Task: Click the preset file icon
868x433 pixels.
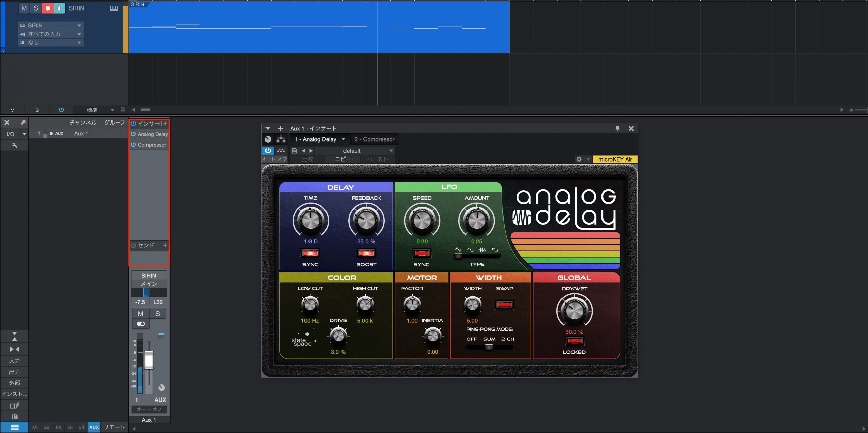Action: point(294,151)
